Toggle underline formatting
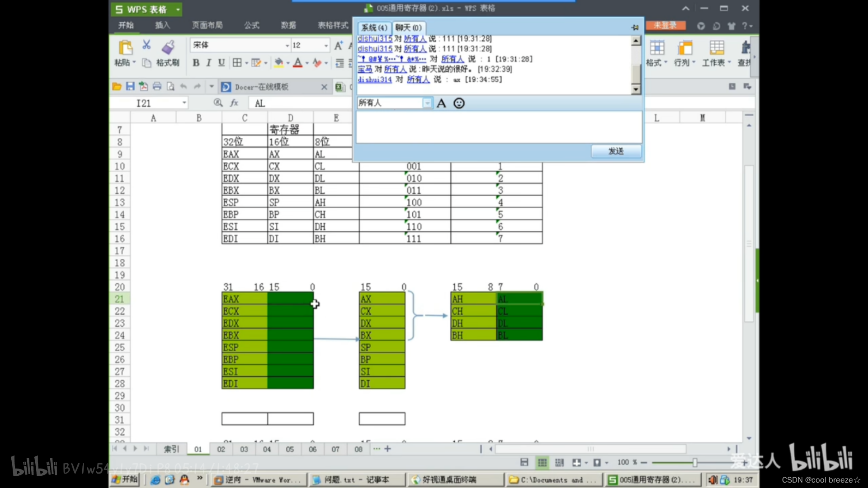868x488 pixels. tap(221, 63)
